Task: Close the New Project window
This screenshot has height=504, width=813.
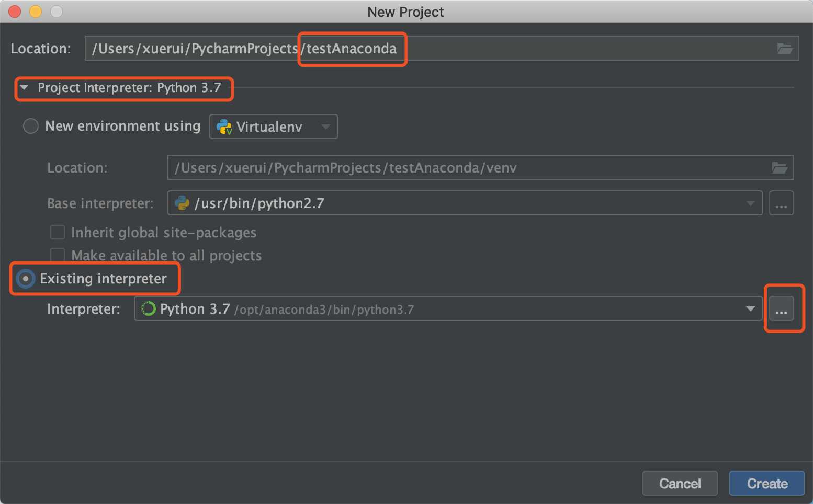Action: (15, 12)
